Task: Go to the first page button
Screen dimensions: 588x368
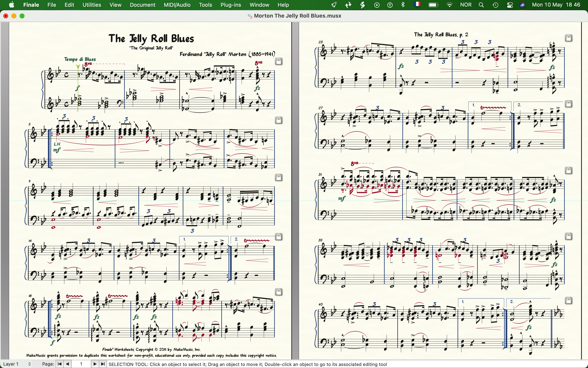Action: click(x=60, y=364)
